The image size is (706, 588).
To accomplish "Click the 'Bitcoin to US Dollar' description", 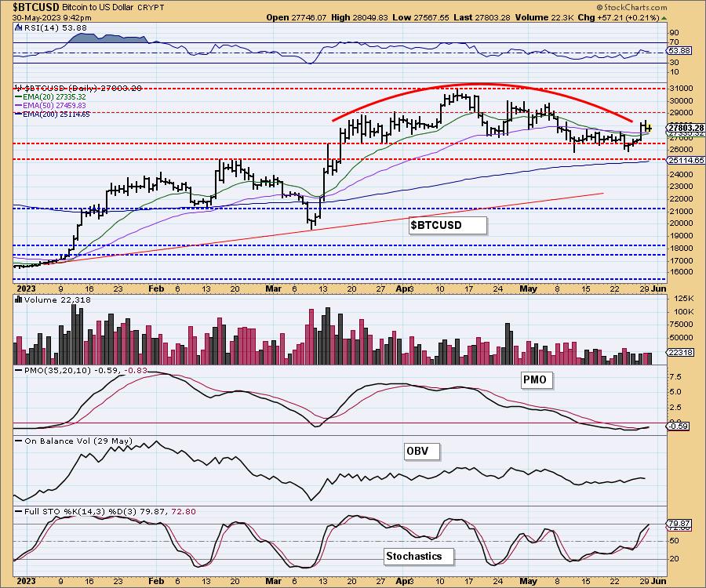I will 99,8.
